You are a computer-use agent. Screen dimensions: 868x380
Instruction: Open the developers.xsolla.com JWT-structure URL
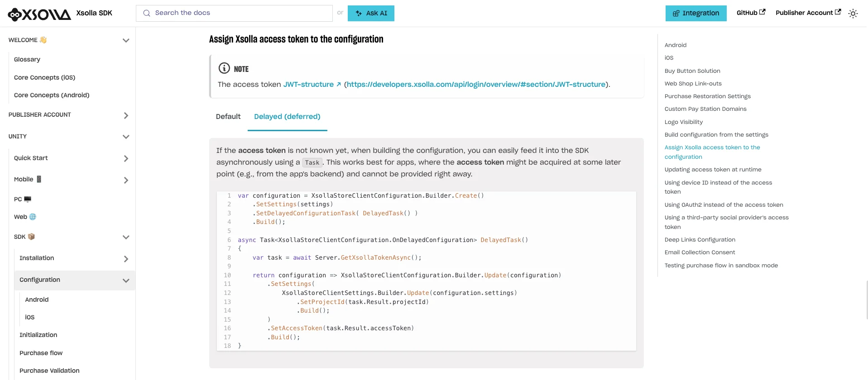[x=476, y=85]
